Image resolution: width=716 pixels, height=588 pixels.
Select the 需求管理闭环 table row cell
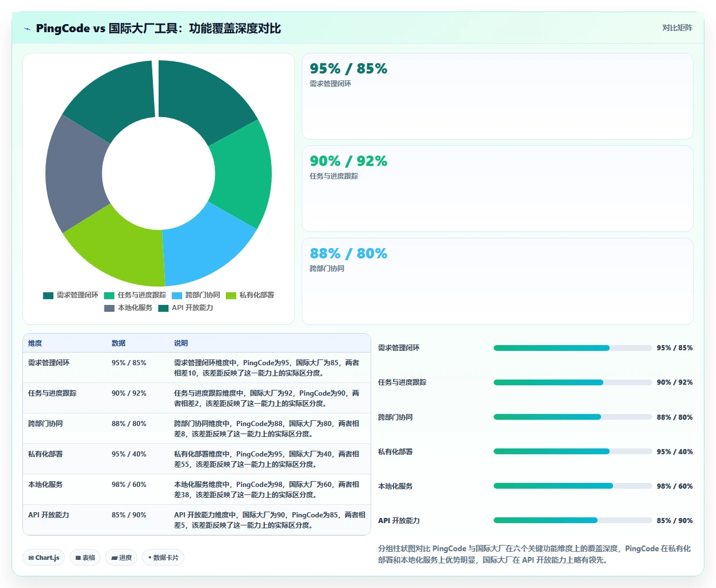49,363
